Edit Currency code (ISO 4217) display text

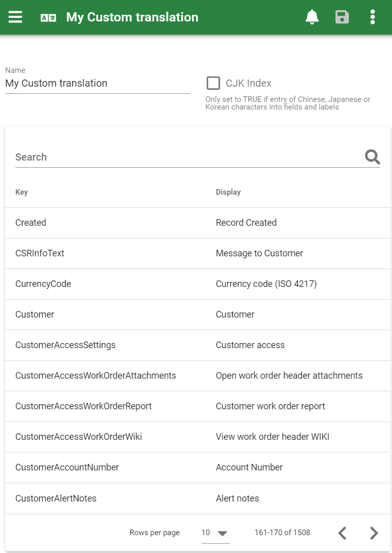(x=266, y=284)
